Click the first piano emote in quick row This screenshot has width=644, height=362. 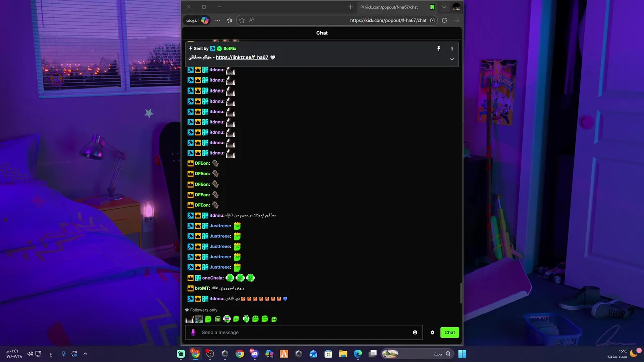(x=189, y=319)
